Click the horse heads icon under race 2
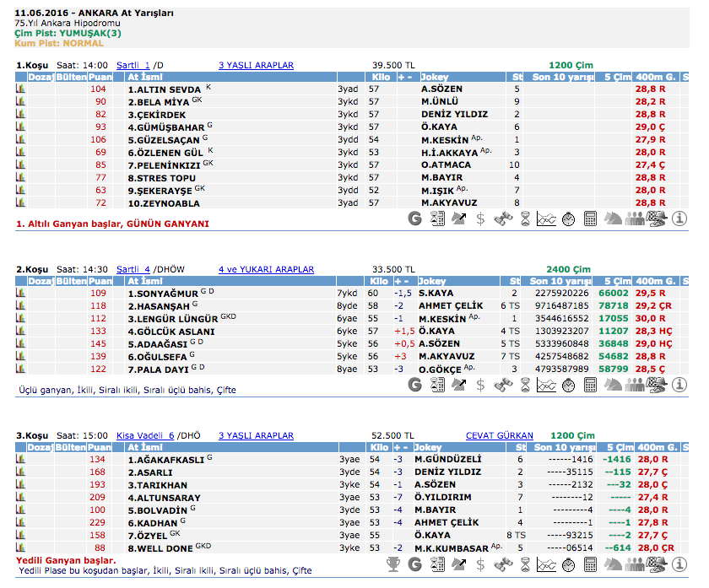The width and height of the screenshot is (709, 588). click(x=614, y=385)
